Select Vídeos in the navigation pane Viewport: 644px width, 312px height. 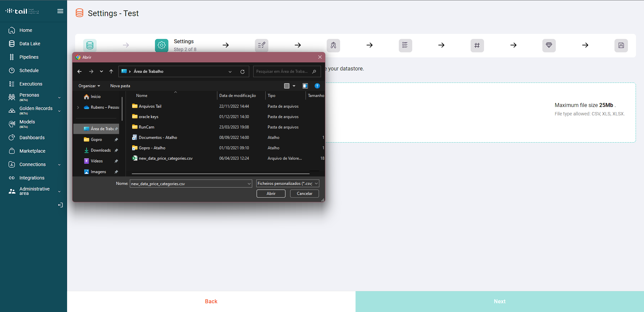pyautogui.click(x=97, y=161)
